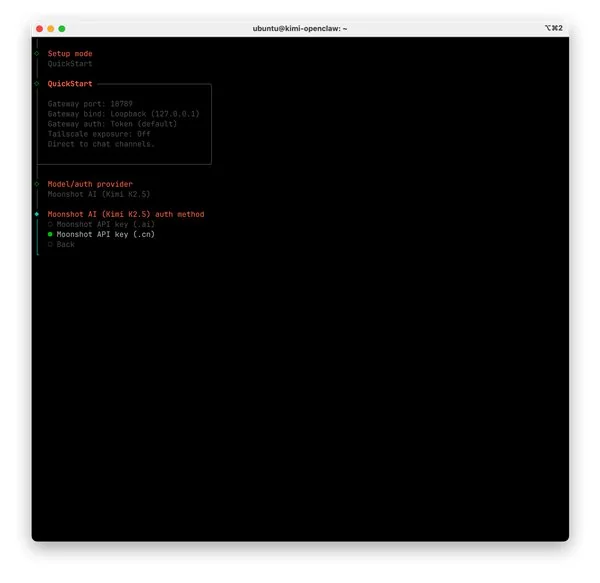Click the Gateway bind: Loopback line
Image resolution: width=600 pixels, height=583 pixels.
click(124, 114)
